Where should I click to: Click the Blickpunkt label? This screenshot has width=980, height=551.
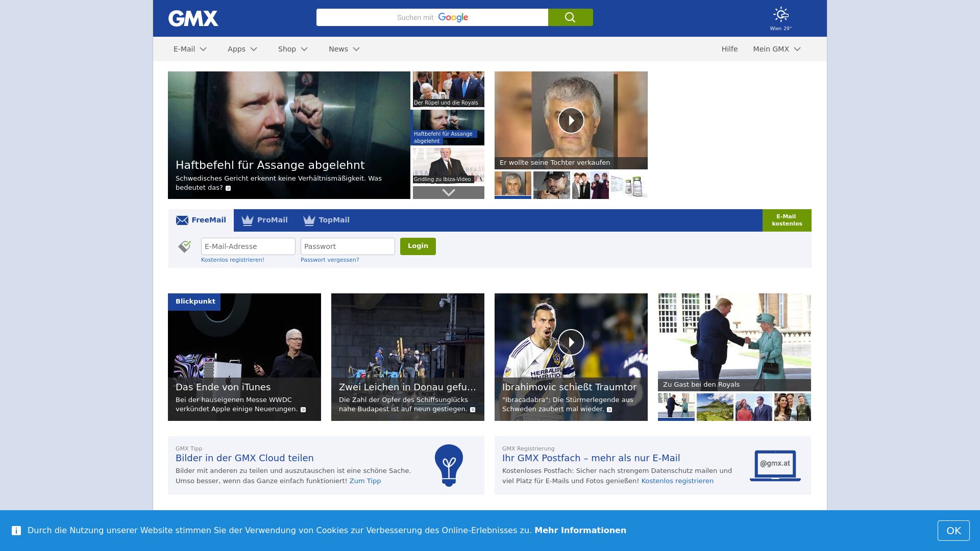194,302
